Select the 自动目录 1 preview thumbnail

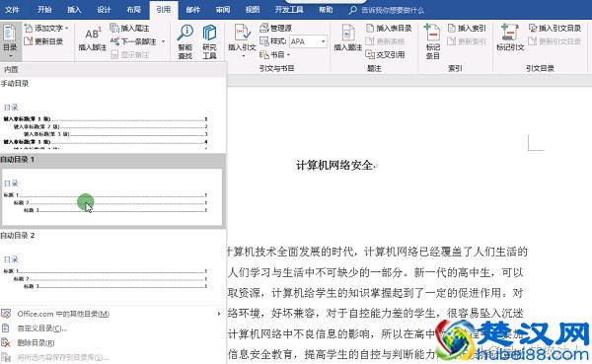click(x=112, y=197)
